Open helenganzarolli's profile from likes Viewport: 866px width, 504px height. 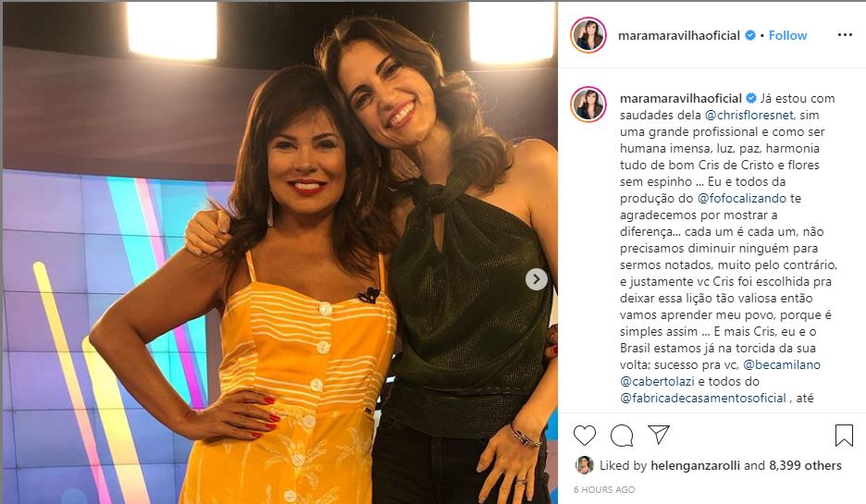[696, 465]
